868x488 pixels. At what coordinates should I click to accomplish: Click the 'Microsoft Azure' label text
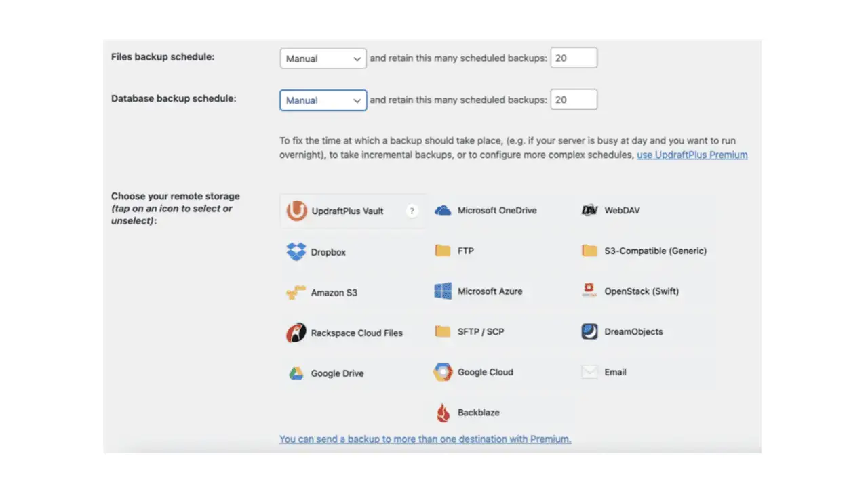tap(490, 291)
